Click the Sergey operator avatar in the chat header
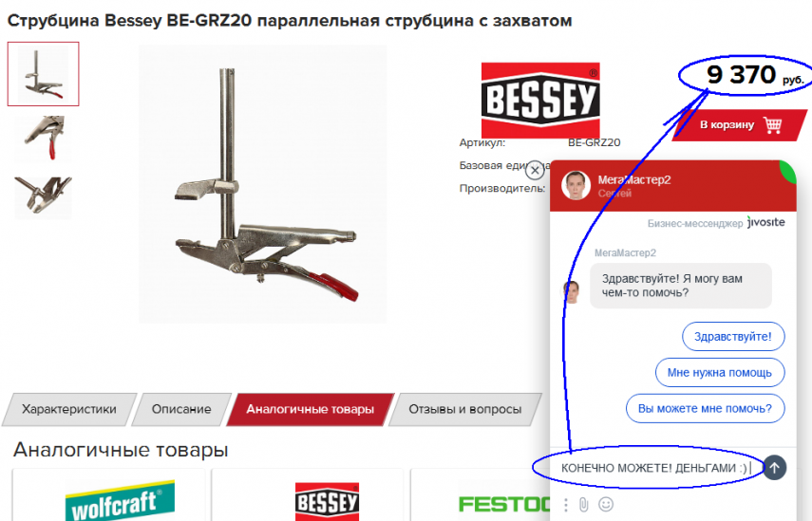 tap(576, 185)
